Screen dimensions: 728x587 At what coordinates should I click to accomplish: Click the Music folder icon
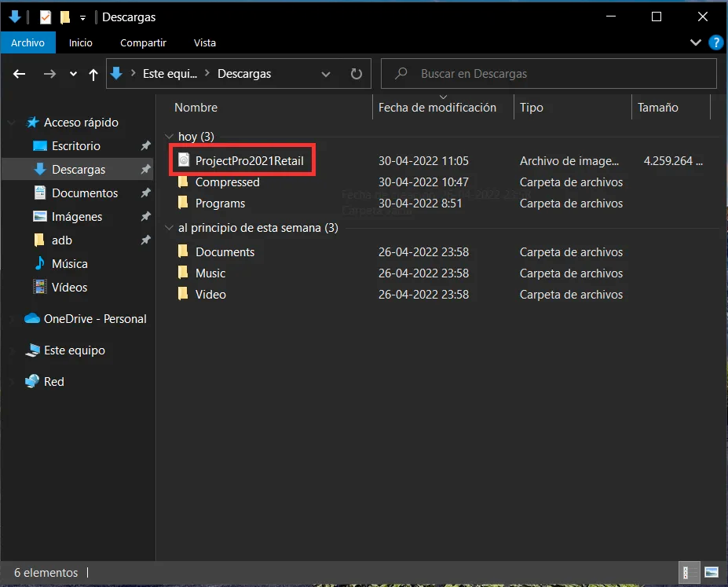coord(183,273)
